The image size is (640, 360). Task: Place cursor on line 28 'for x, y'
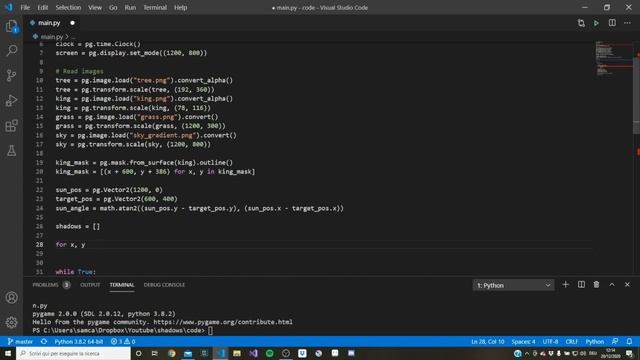point(71,244)
